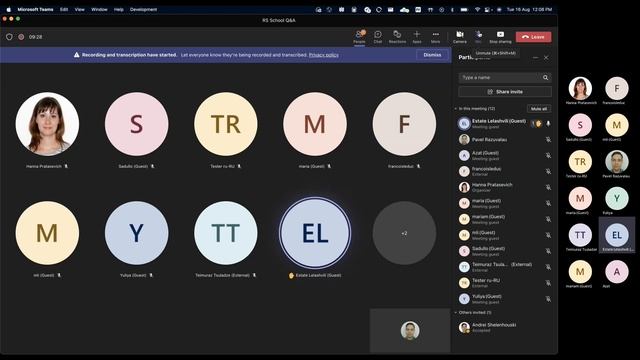Viewport: 640px width, 360px height.
Task: Select Hanna Pratasevich's video tile photo
Action: [47, 124]
